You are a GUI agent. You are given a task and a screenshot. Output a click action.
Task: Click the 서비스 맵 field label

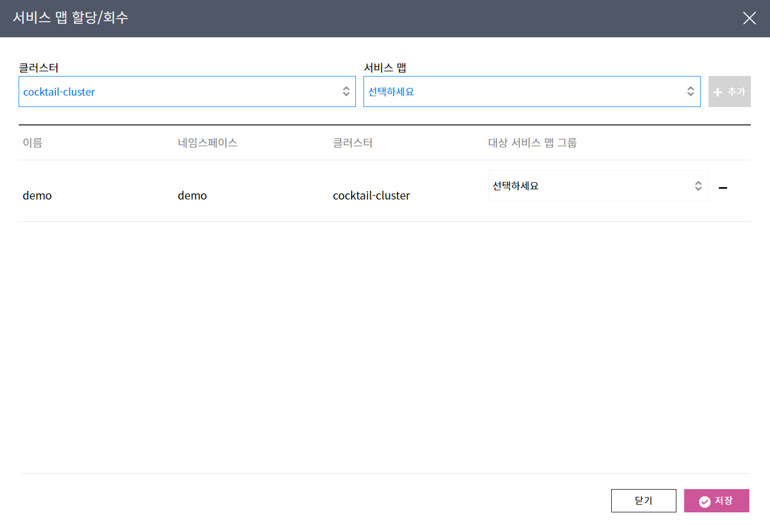click(x=385, y=68)
